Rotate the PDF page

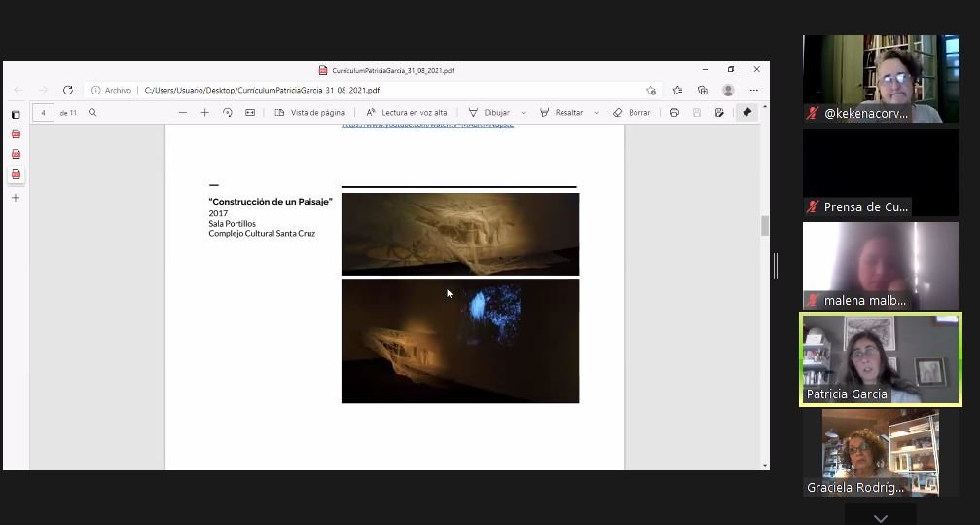tap(228, 113)
